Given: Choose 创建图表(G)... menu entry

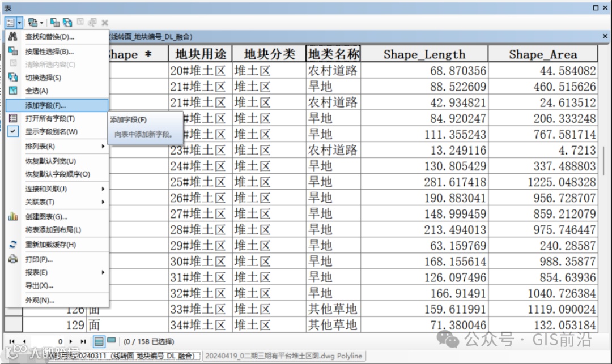Looking at the screenshot, I should click(57, 217).
